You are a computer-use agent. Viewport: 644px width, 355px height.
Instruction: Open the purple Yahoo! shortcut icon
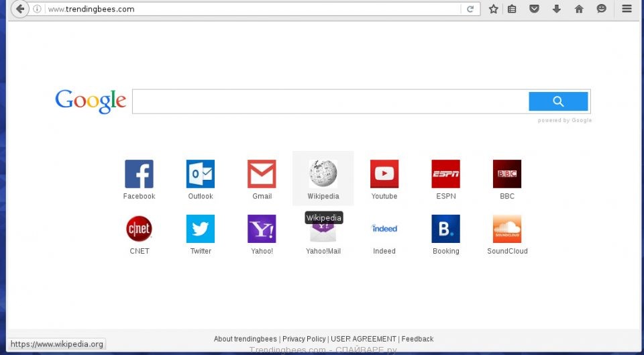tap(262, 229)
